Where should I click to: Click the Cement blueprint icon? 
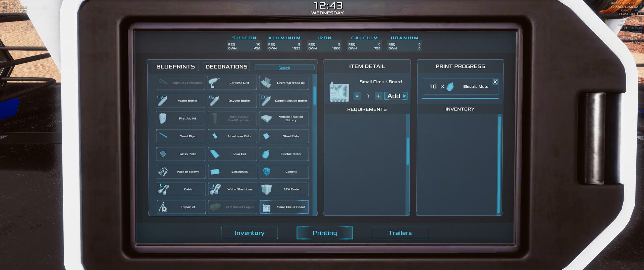tap(266, 172)
